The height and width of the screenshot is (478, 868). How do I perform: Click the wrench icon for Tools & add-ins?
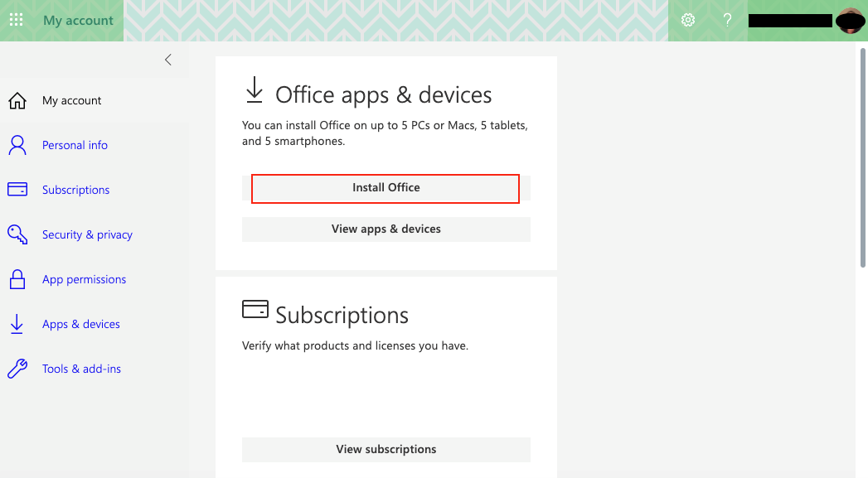click(17, 369)
